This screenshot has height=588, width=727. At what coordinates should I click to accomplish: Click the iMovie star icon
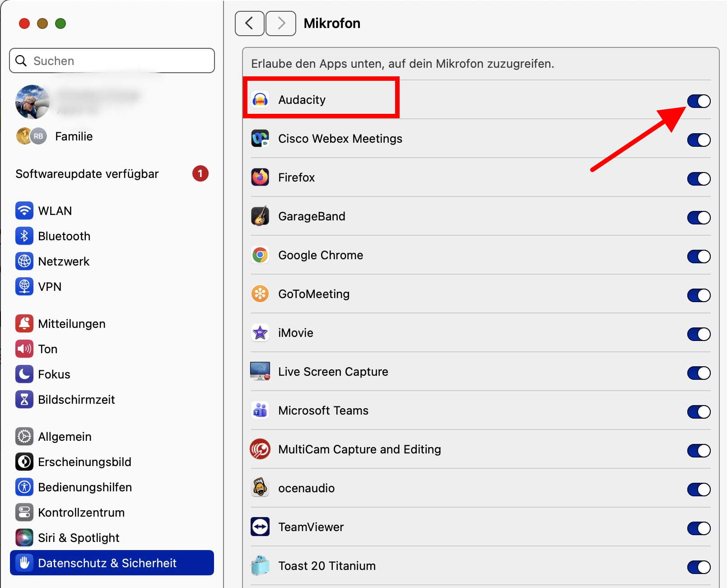260,332
